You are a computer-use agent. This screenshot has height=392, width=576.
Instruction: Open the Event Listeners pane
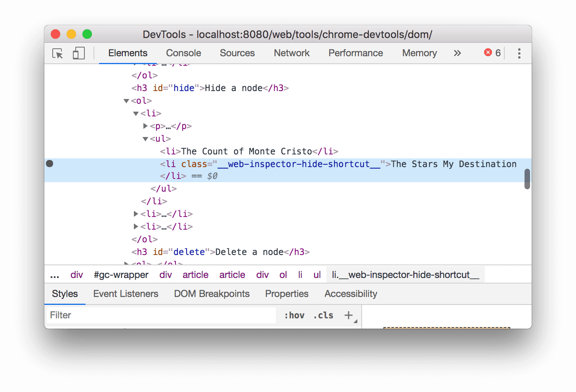(x=126, y=294)
